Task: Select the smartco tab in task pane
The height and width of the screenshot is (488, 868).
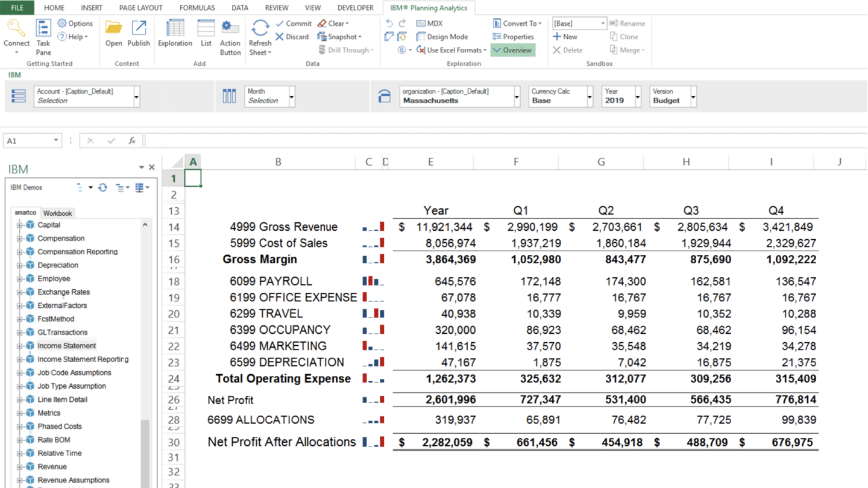Action: (x=26, y=213)
